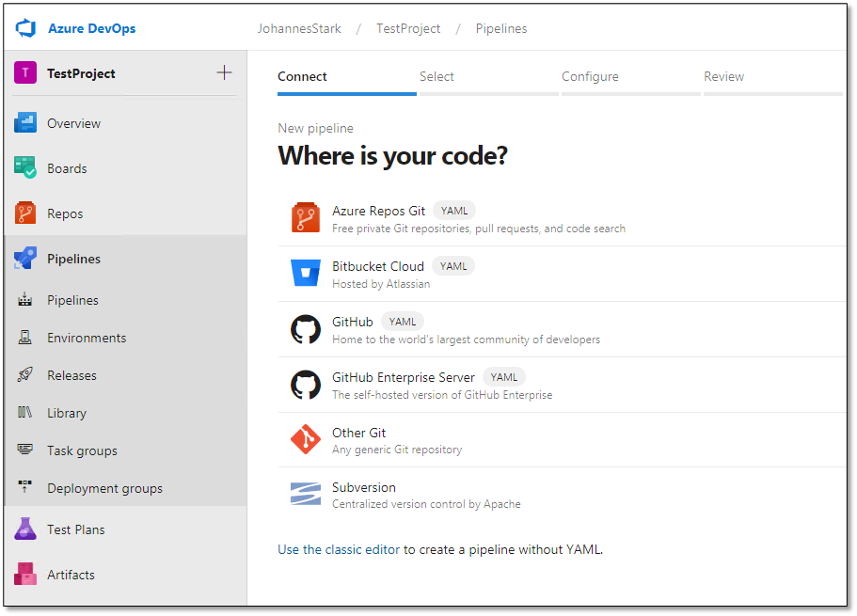Click TestProject in the breadcrumb
Viewport: 857px width, 616px height.
point(408,28)
